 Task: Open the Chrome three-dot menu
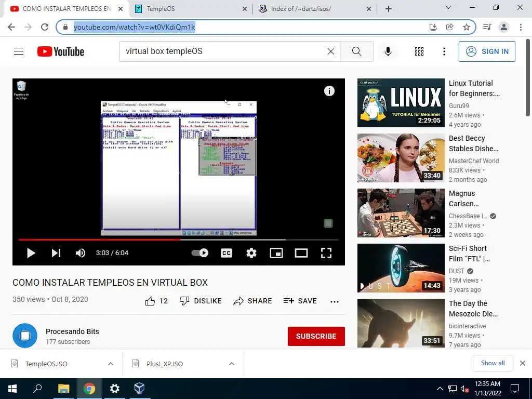[521, 27]
